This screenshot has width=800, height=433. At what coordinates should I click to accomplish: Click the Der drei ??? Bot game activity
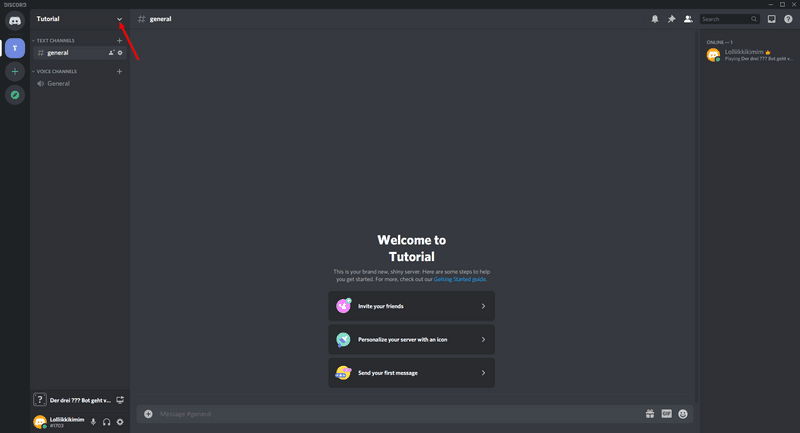[x=80, y=400]
